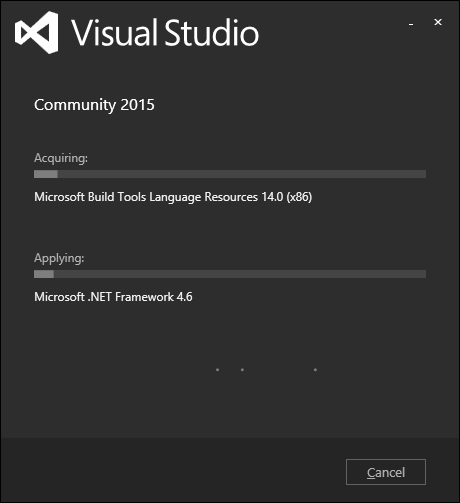Click the 'Visual Studio' title text

[x=165, y=32]
